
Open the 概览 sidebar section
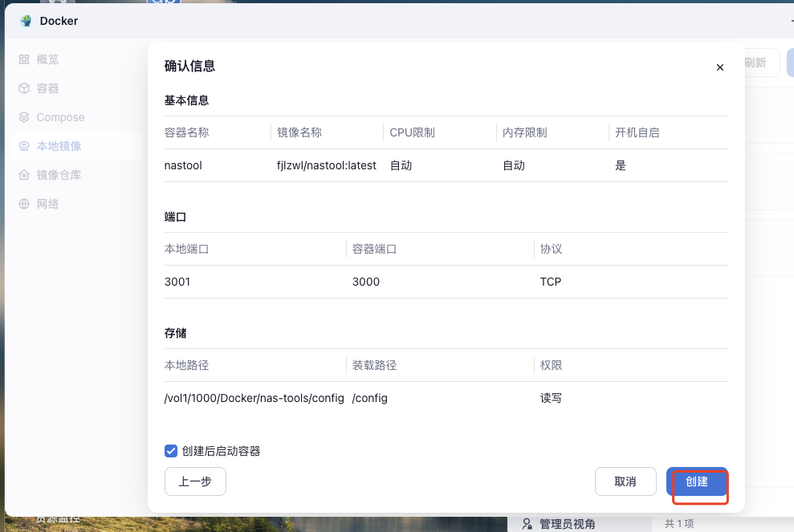coord(76,59)
